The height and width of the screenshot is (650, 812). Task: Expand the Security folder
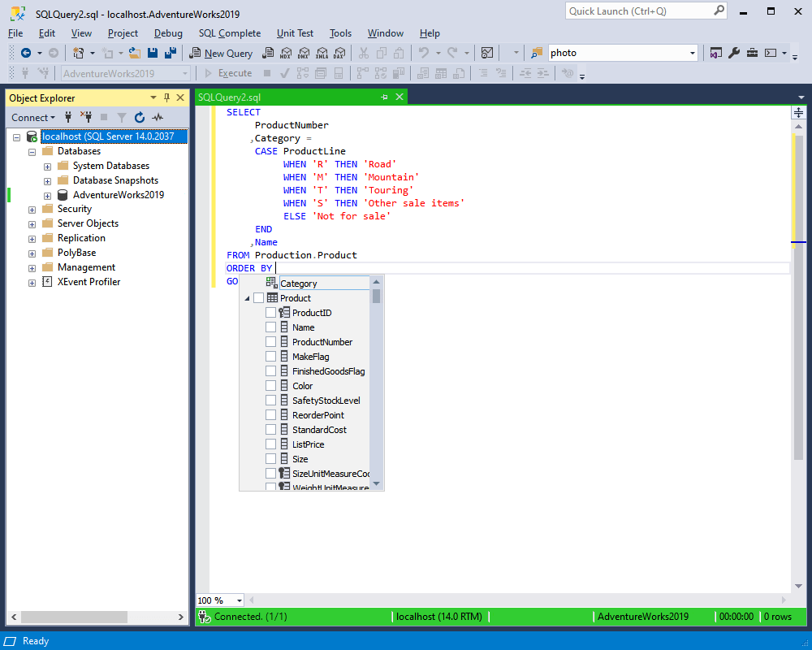(32, 210)
